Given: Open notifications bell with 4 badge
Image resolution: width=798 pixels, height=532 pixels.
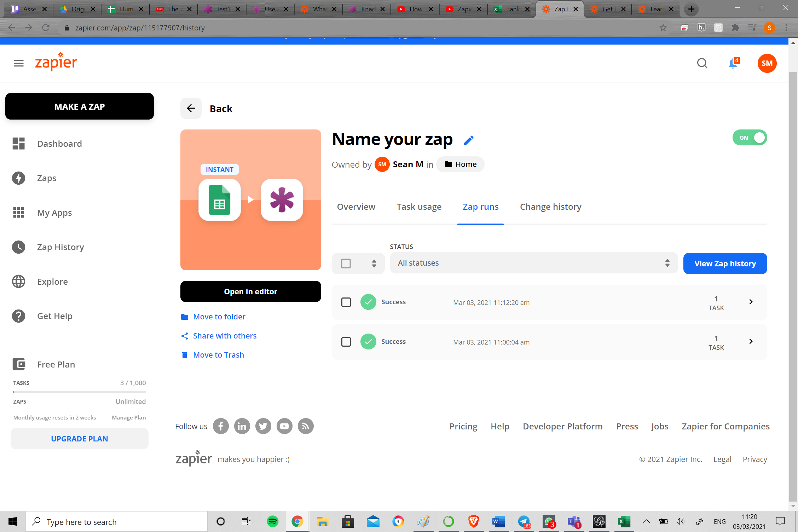Looking at the screenshot, I should point(733,63).
